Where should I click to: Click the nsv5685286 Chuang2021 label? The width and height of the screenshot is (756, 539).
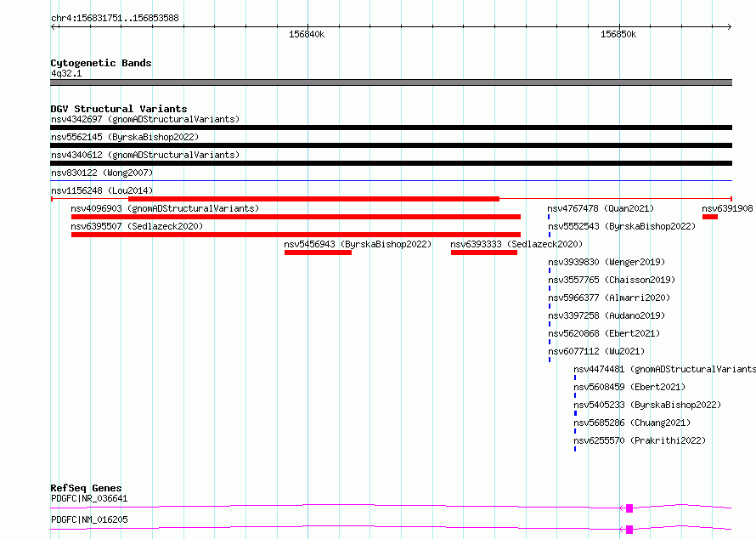pyautogui.click(x=632, y=423)
